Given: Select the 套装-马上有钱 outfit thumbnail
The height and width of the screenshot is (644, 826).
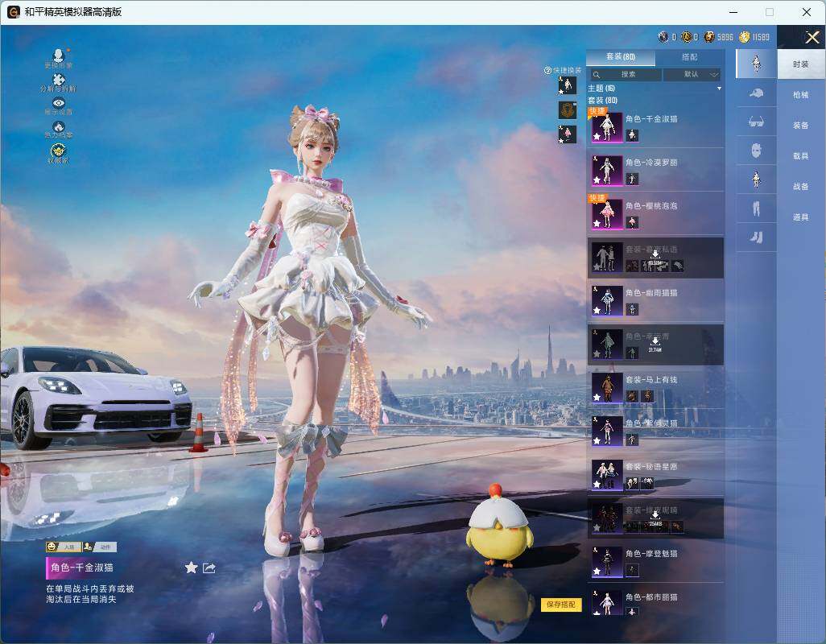Looking at the screenshot, I should (607, 387).
